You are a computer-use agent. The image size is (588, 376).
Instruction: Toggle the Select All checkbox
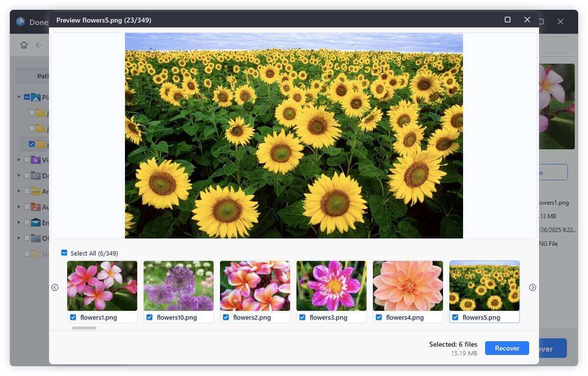[64, 253]
